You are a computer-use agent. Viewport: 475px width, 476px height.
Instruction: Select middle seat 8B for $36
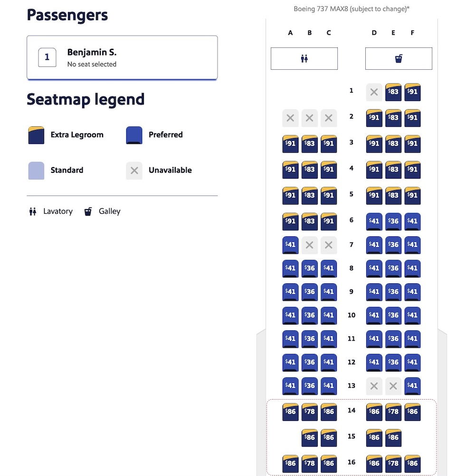point(309,268)
